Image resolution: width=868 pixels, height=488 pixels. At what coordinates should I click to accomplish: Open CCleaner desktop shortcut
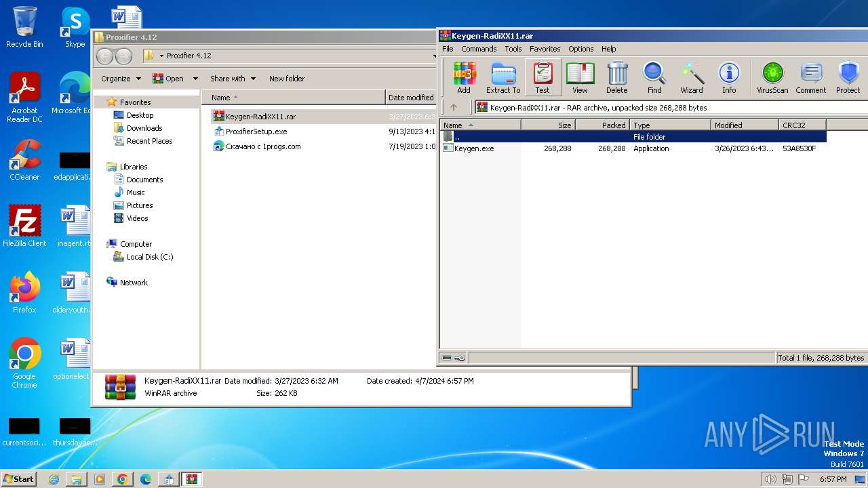[x=24, y=160]
